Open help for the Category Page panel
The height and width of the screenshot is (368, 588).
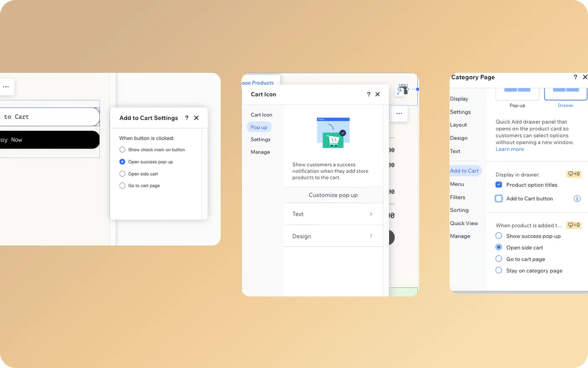[575, 77]
